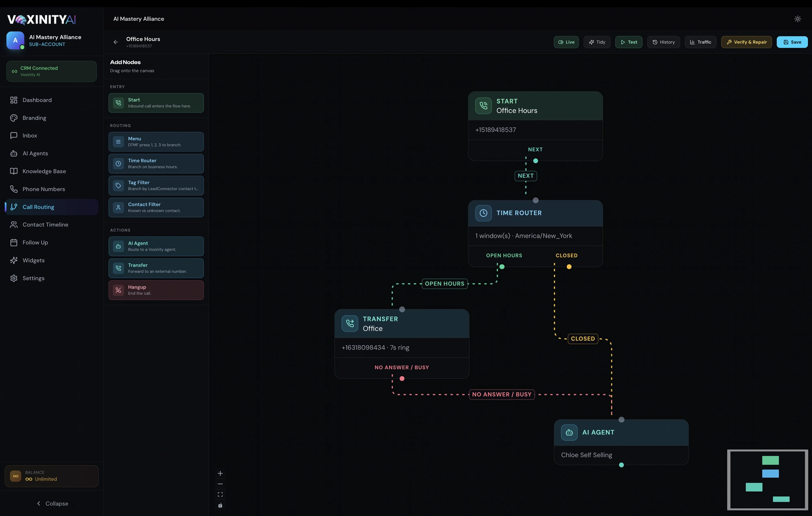812x516 pixels.
Task: Click the canvas minimap
Action: pyautogui.click(x=767, y=479)
